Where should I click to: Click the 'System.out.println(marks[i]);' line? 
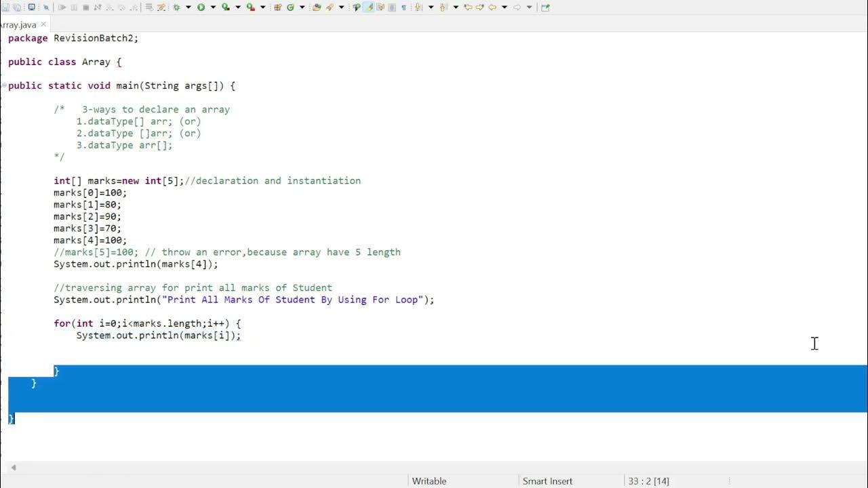[159, 335]
